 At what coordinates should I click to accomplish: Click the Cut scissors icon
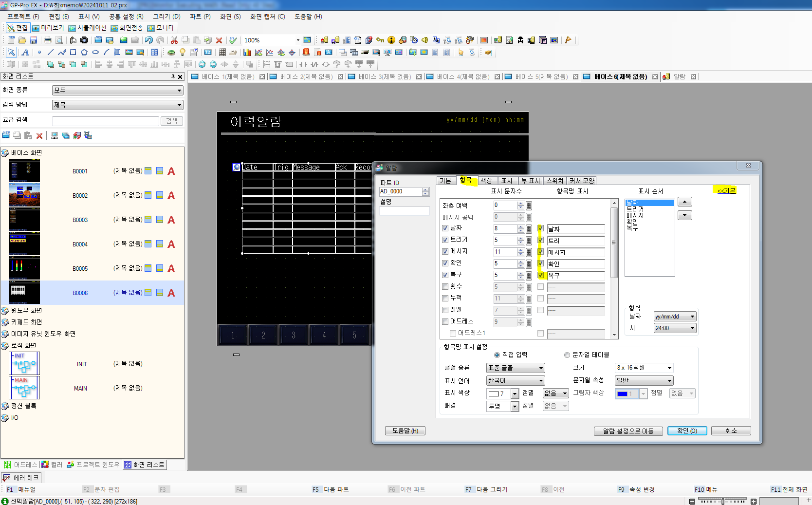(174, 40)
